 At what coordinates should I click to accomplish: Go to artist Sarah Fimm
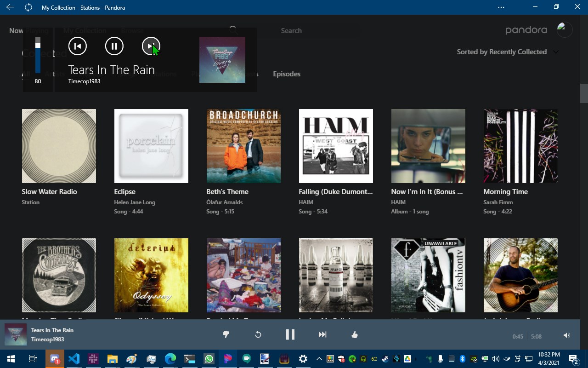498,202
